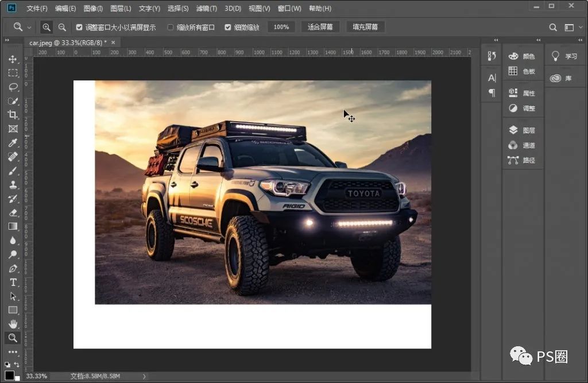Screen dimensions: 588x383
Task: Open the Paragraph panel icon
Action: click(x=492, y=92)
